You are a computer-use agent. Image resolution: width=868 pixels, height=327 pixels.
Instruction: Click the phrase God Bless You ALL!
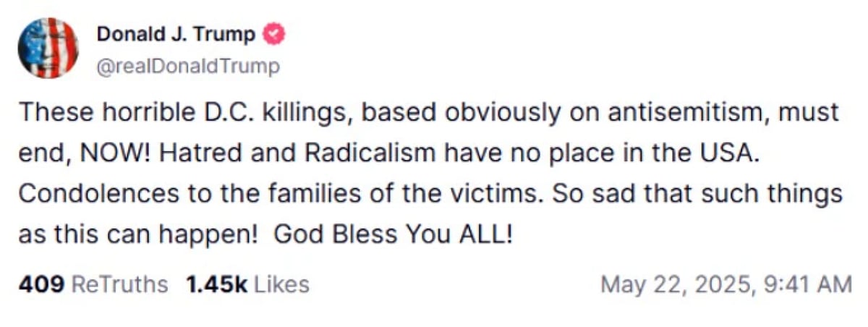point(393,237)
